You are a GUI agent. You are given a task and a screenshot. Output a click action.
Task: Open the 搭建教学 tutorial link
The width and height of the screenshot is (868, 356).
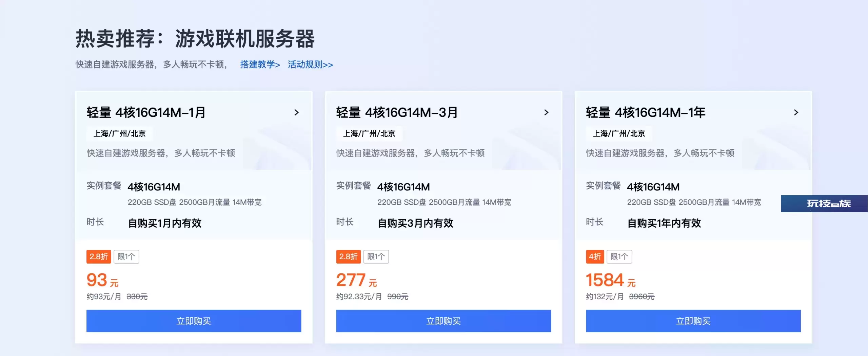(260, 64)
